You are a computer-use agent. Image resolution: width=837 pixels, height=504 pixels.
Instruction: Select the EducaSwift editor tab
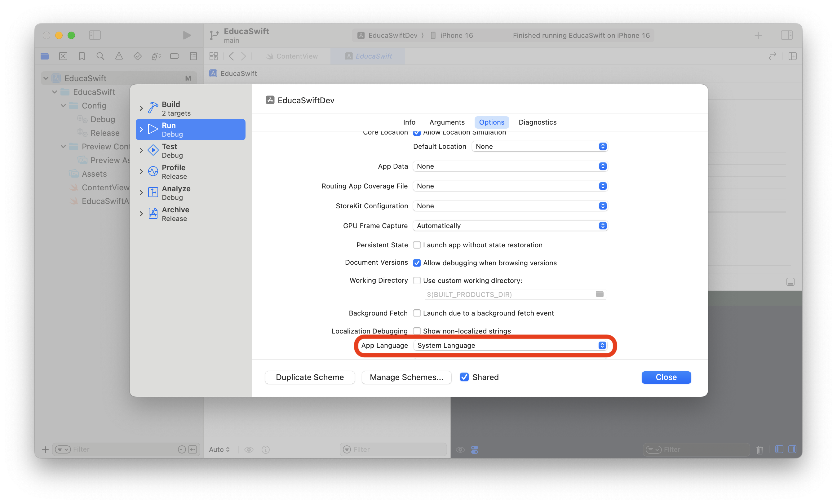368,56
